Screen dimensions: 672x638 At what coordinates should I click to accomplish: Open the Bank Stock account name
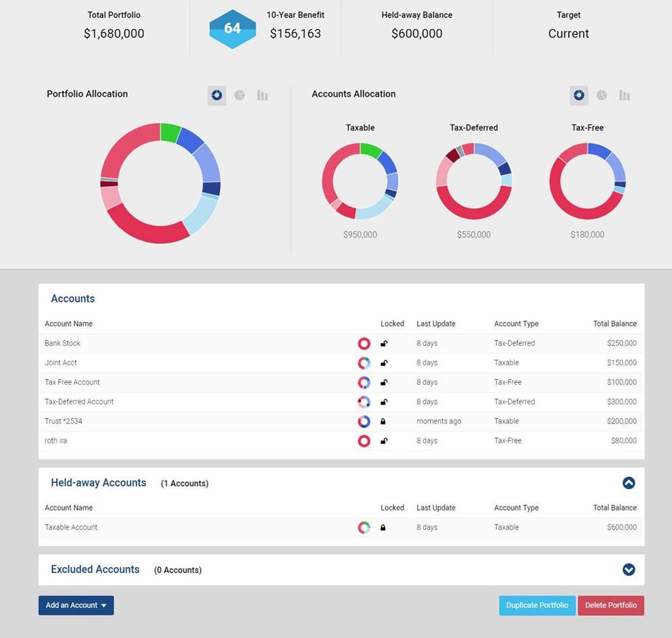click(63, 344)
